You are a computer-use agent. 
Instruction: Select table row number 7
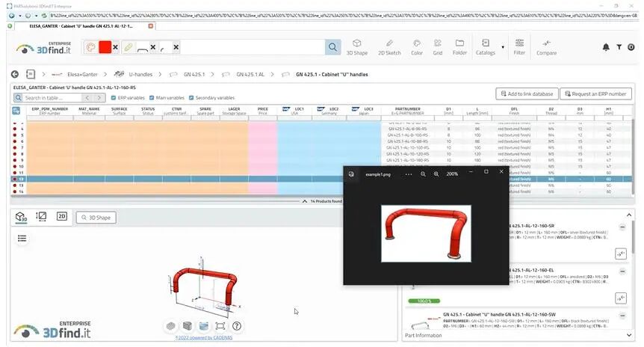tap(22, 147)
